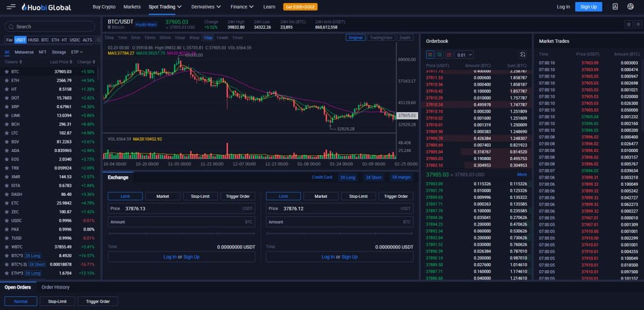Click the Sign Up button in header
This screenshot has height=310, width=644.
[x=589, y=7]
